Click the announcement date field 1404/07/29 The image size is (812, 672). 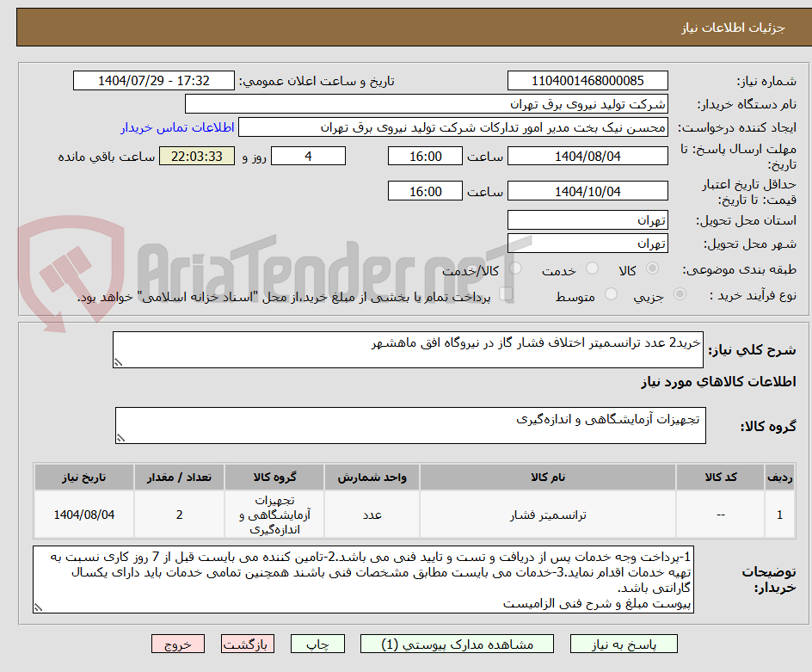pos(153,80)
